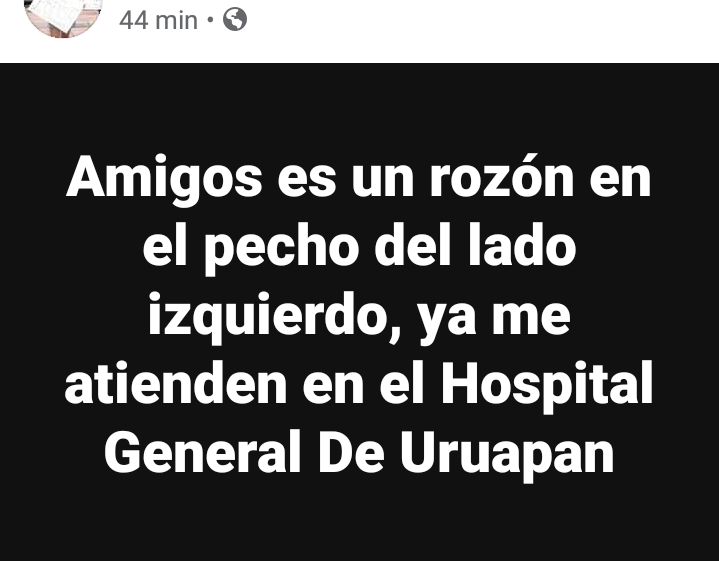
Task: Open the poster's profile picture
Action: pos(63,17)
